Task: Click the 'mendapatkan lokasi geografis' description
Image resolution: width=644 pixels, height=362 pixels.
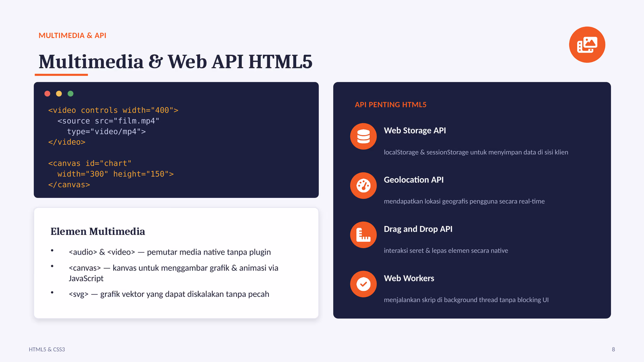Action: click(x=464, y=201)
